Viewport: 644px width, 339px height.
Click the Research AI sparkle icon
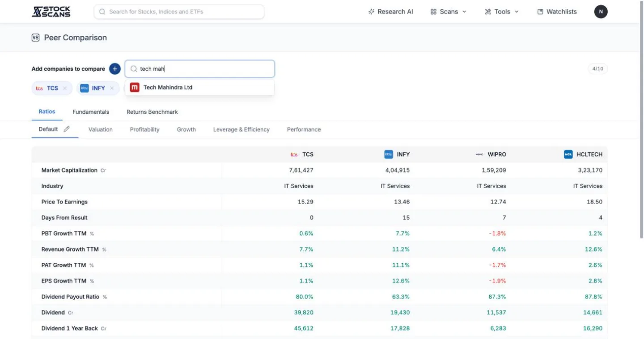tap(371, 12)
